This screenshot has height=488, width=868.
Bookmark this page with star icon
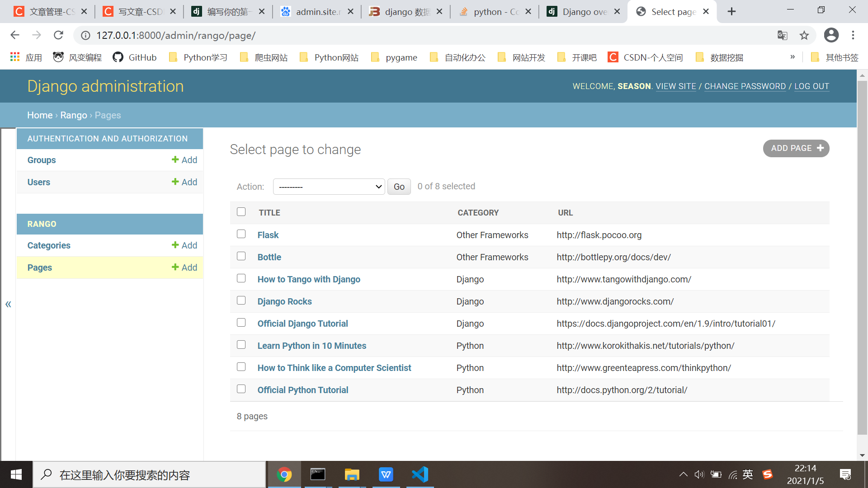[804, 35]
